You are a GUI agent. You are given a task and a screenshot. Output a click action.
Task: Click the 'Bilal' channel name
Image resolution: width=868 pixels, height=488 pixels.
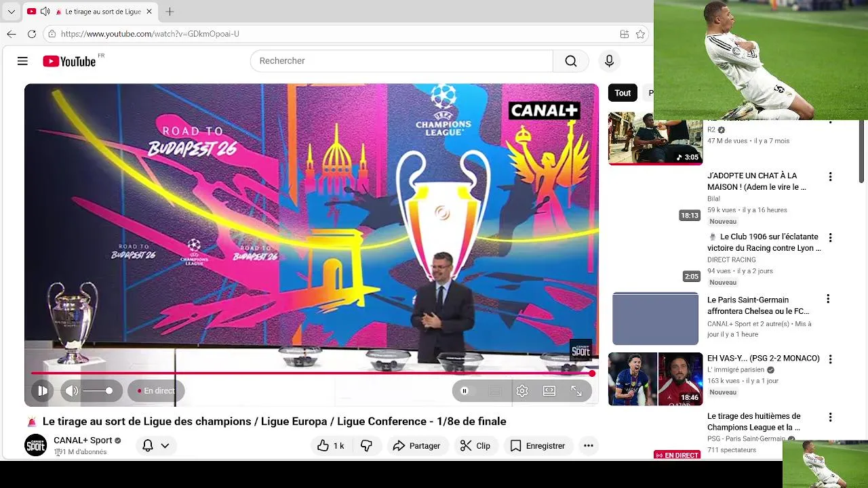coord(714,199)
